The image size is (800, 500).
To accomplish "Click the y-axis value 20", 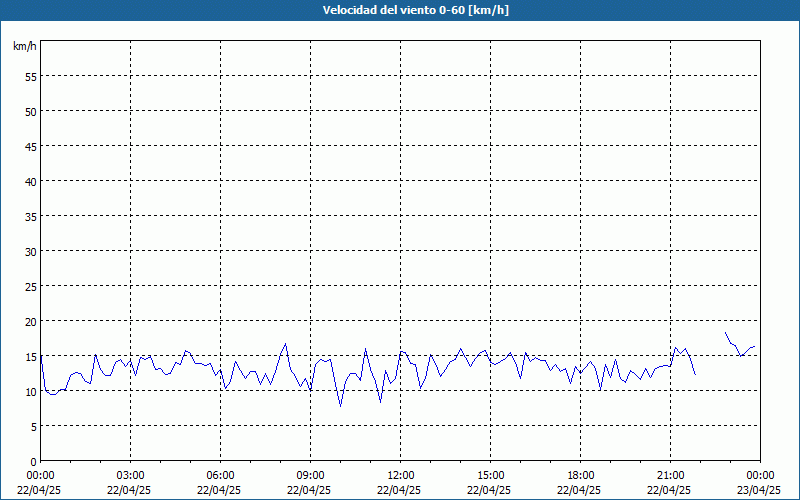I will click(x=31, y=321).
